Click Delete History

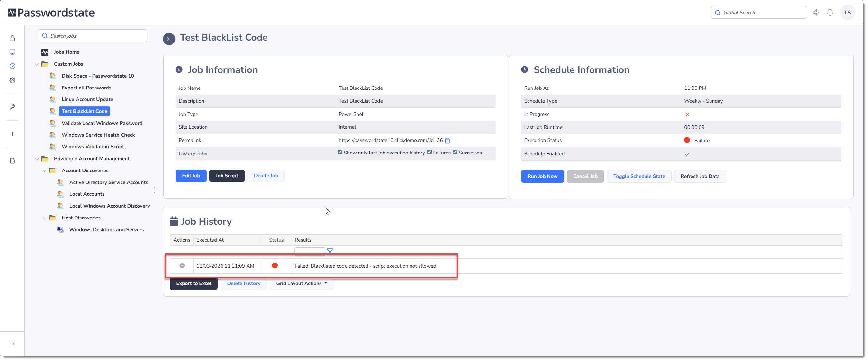point(244,283)
